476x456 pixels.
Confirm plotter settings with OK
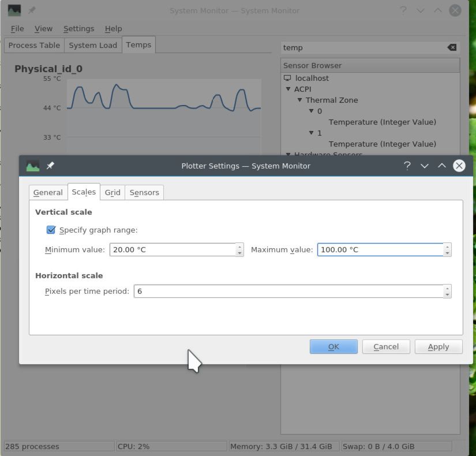[x=333, y=347]
